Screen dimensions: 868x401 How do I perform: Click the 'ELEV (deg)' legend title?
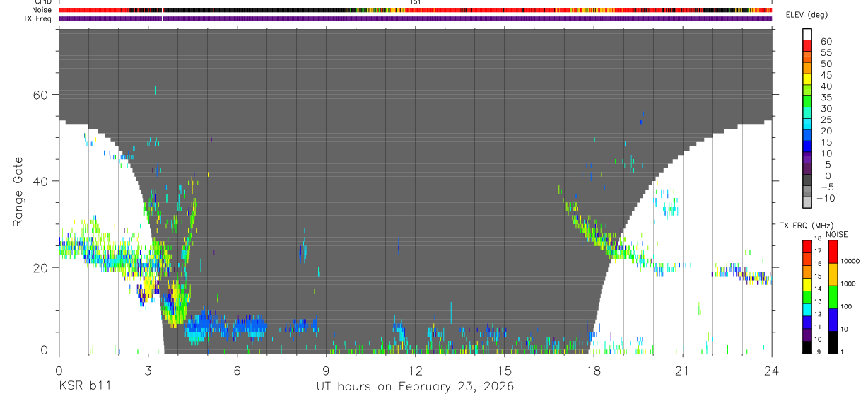[x=808, y=16]
